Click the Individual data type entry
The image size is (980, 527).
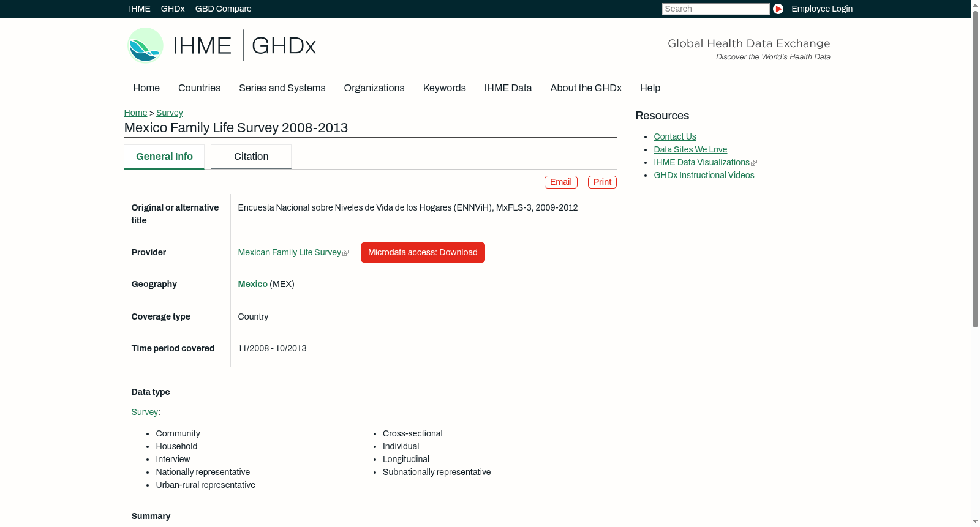click(401, 446)
